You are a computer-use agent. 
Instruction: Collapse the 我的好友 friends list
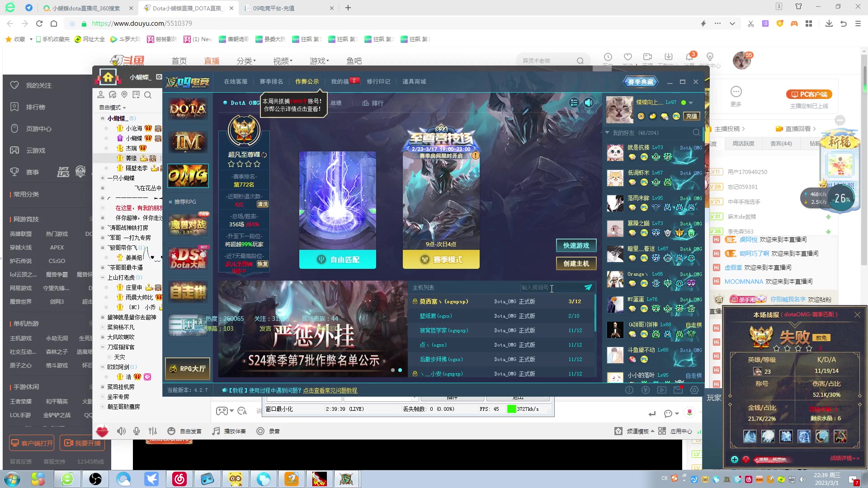click(x=608, y=133)
